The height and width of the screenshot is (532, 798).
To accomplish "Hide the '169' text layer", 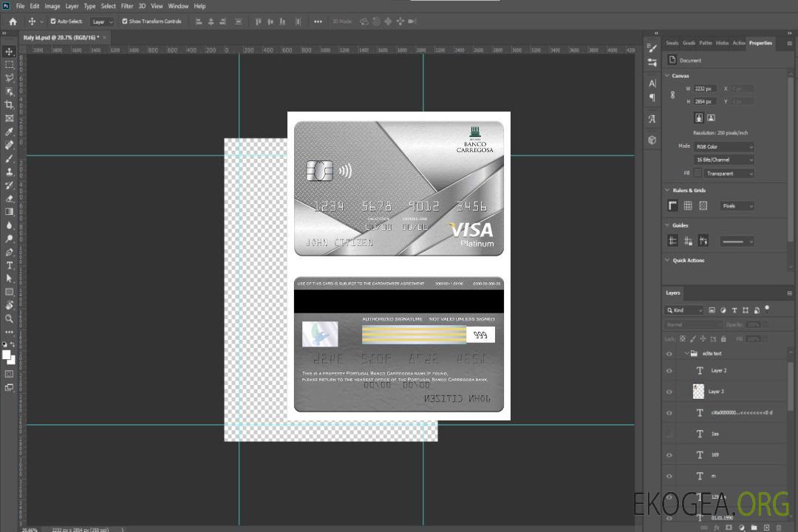I will pos(669,455).
